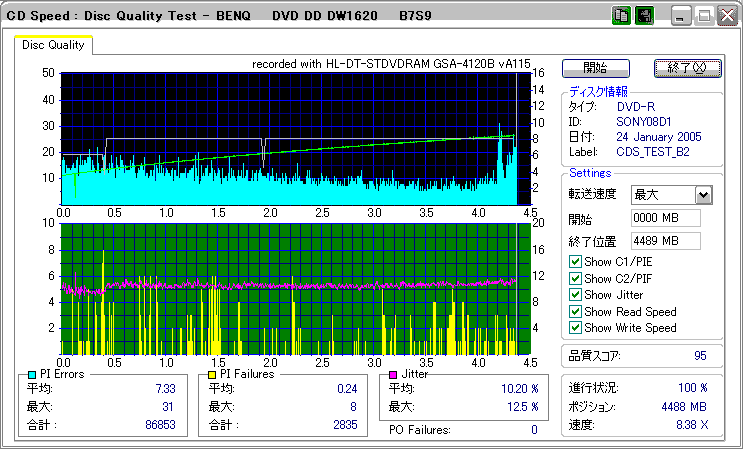743x449 pixels.
Task: Toggle Show Read Speed checkbox
Action: 575,312
